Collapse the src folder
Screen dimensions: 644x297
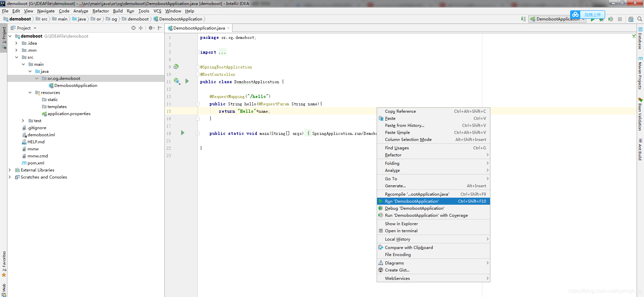point(16,57)
